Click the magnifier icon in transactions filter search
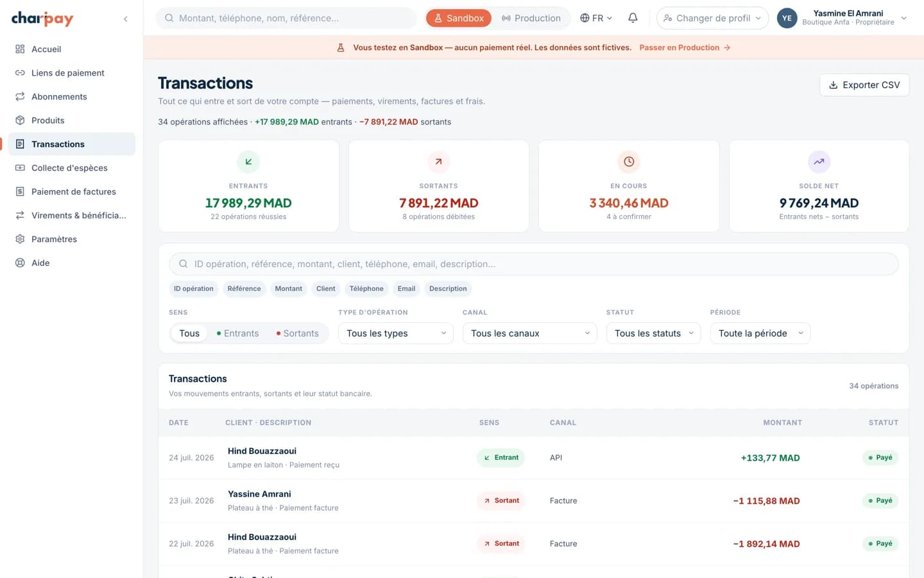The image size is (924, 578). (x=184, y=264)
